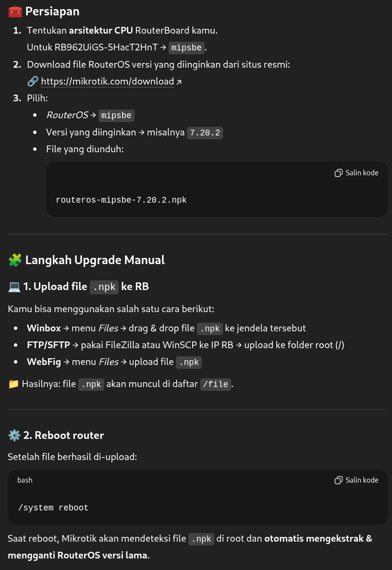Click the bash language label
Image resolution: width=392 pixels, height=570 pixels.
click(25, 480)
